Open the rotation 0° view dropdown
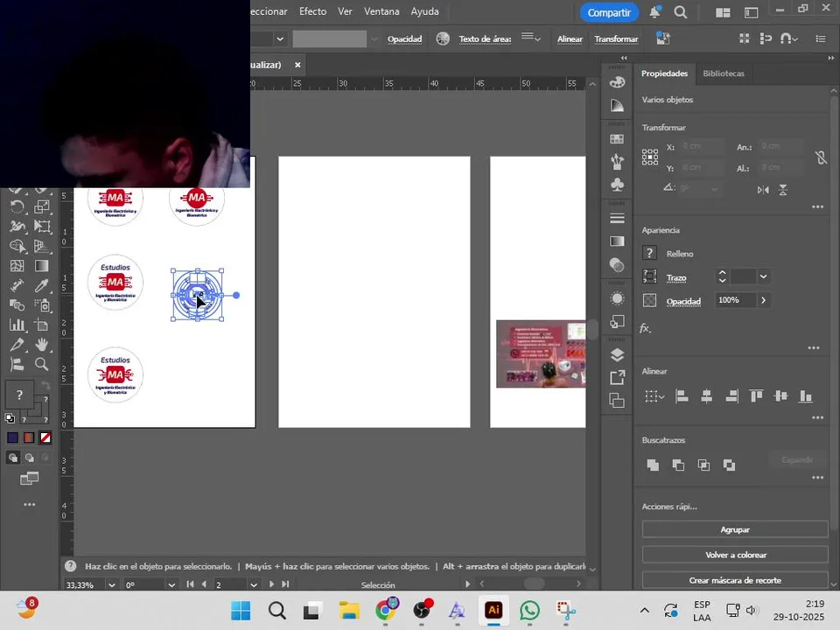This screenshot has height=630, width=840. (171, 585)
